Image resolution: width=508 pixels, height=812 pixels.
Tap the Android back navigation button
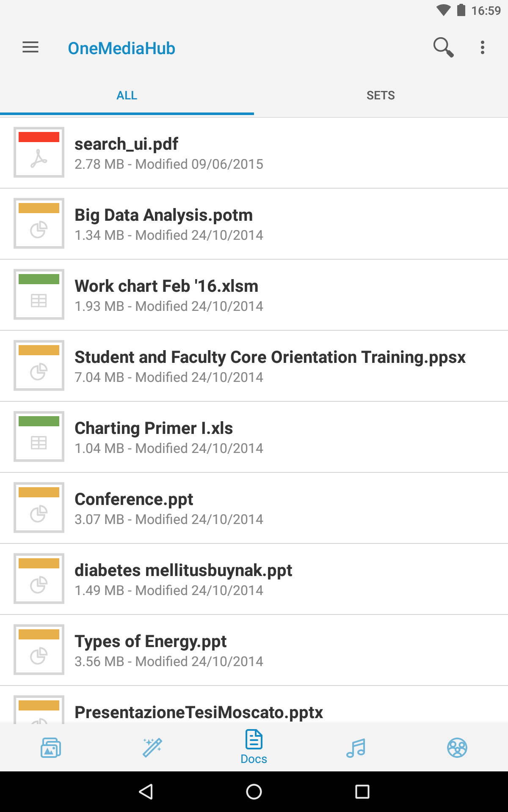146,792
